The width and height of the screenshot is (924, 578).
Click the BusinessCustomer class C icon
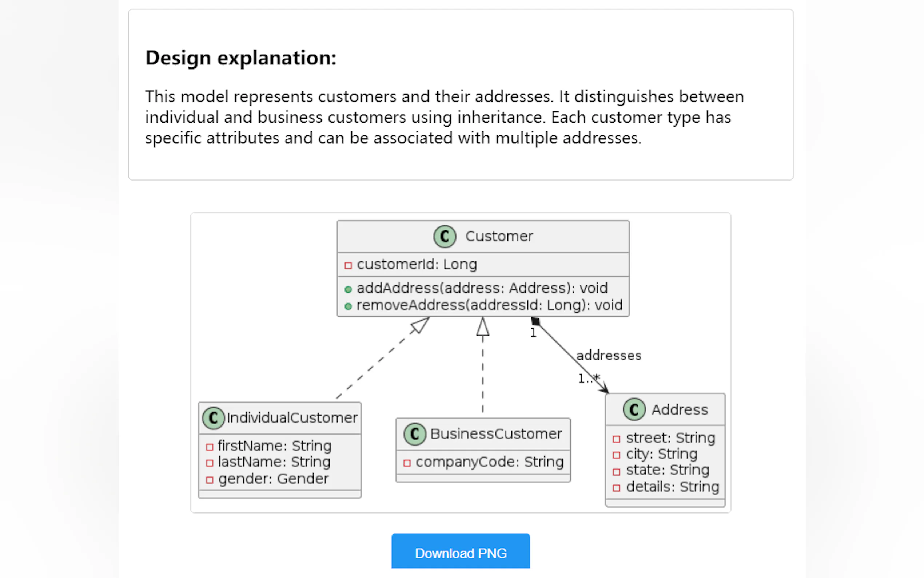(414, 434)
